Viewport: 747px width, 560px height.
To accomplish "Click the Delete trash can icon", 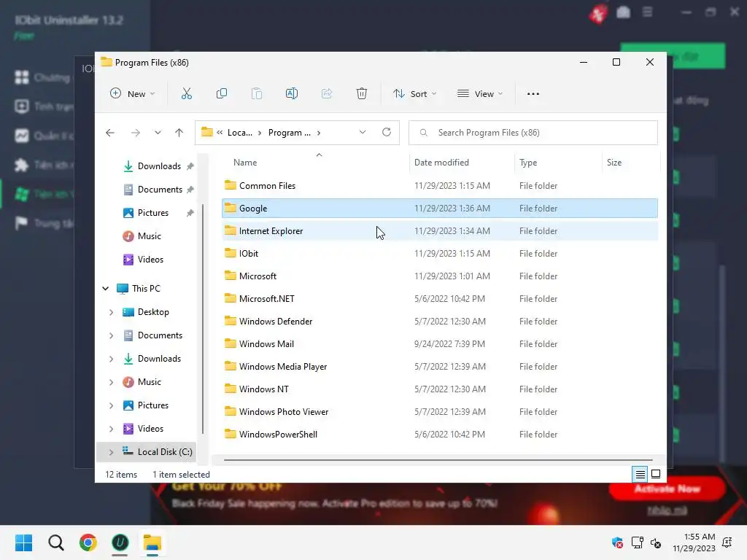I will coord(362,94).
